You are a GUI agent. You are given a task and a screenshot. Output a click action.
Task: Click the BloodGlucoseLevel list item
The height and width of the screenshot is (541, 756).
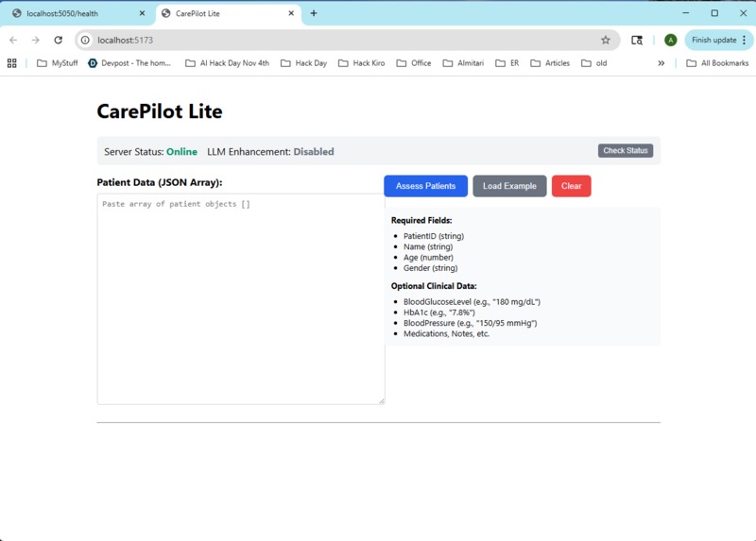pyautogui.click(x=472, y=302)
